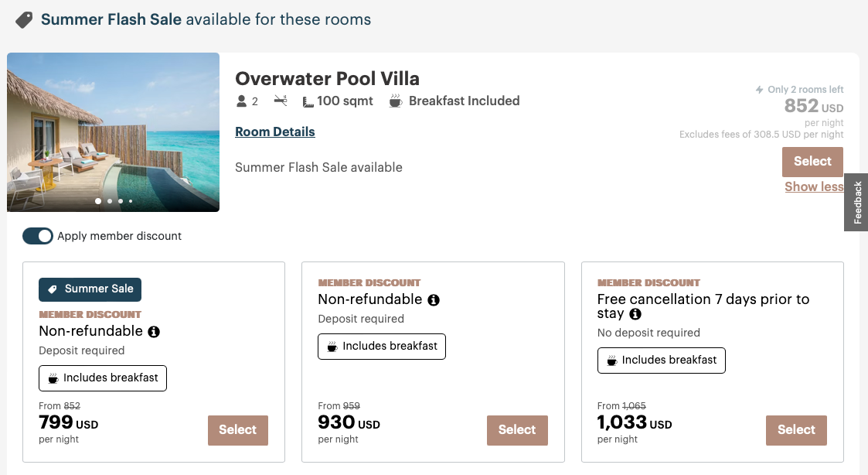The height and width of the screenshot is (475, 868).
Task: Open info icon on Summer Sale non-refundable rate
Action: tap(154, 332)
